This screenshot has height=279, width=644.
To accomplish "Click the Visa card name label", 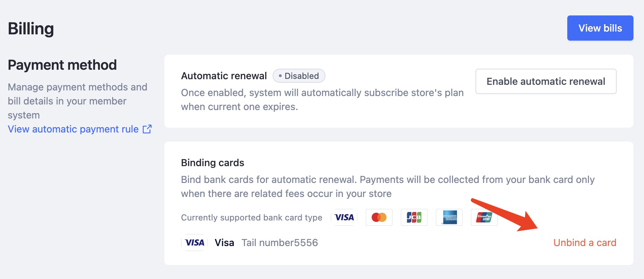I will [x=224, y=243].
